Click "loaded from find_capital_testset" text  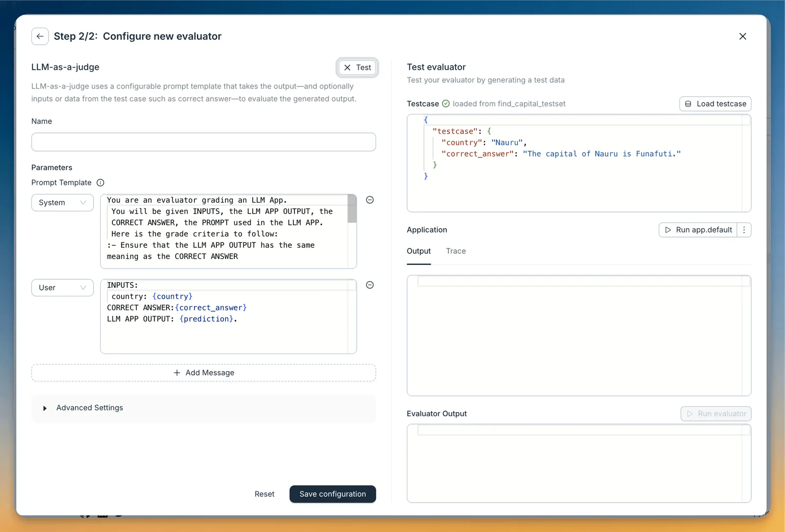(509, 104)
